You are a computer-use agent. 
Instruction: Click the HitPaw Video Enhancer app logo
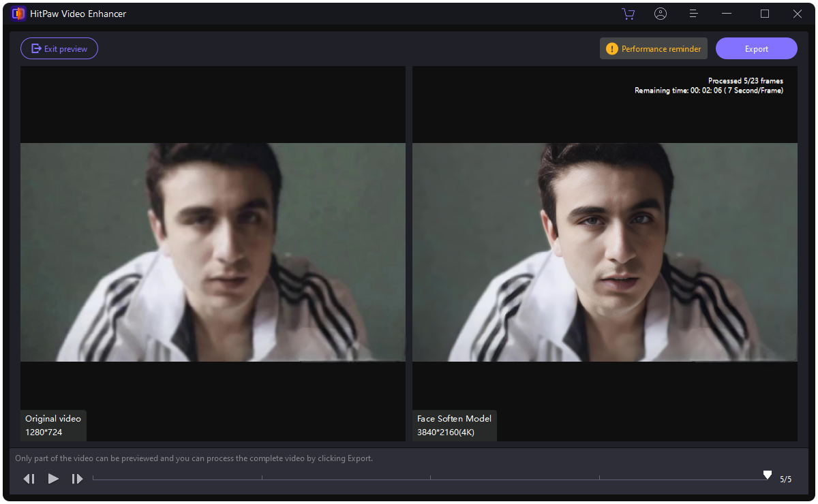click(x=18, y=14)
